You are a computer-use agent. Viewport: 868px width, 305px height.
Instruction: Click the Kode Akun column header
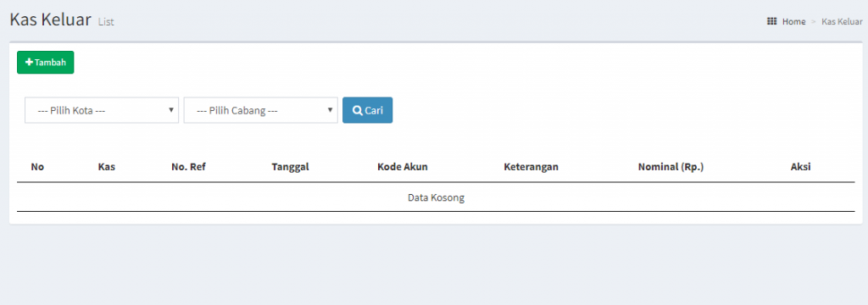click(x=403, y=167)
